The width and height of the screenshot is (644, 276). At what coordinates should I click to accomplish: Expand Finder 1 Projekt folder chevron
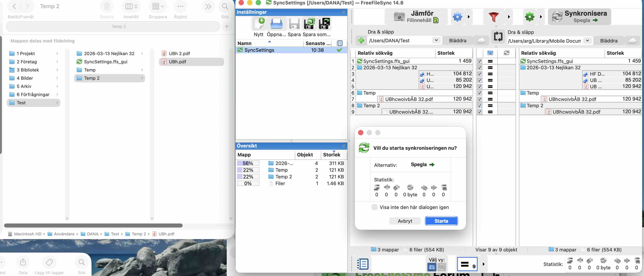(57, 53)
